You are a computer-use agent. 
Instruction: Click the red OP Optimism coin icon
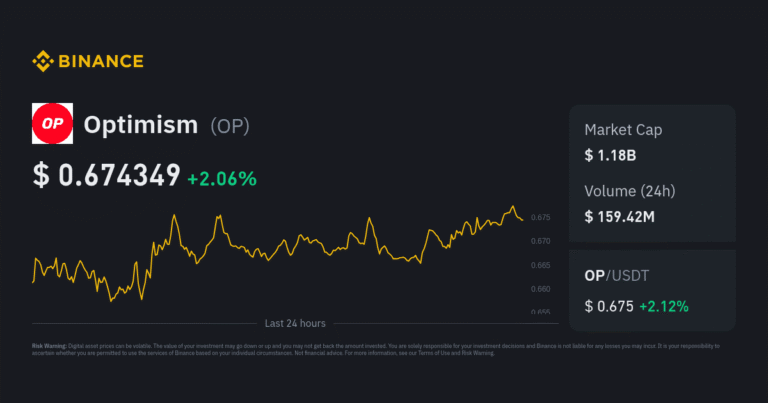[x=51, y=124]
